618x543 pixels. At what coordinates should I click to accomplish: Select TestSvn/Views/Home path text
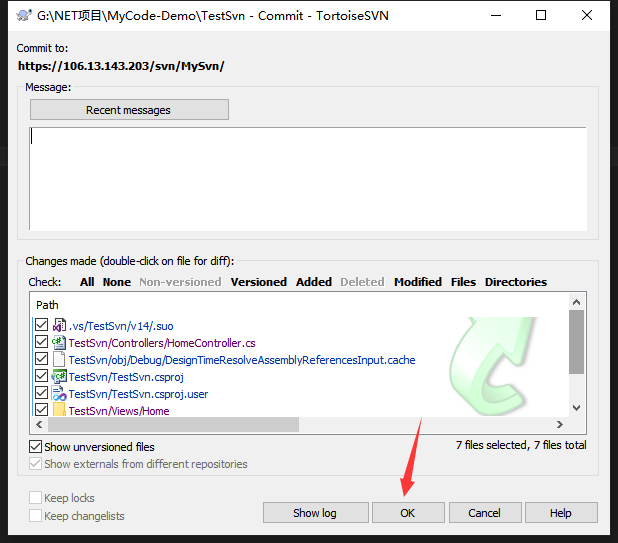coord(119,411)
